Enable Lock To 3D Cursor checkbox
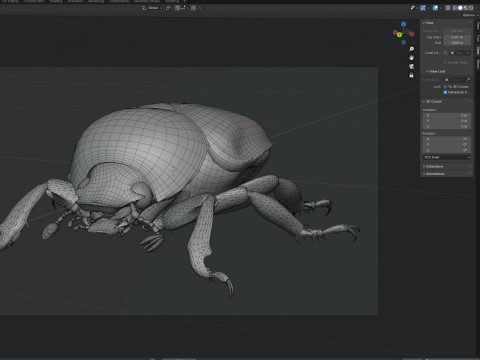Viewport: 480px width, 360px height. pyautogui.click(x=445, y=87)
